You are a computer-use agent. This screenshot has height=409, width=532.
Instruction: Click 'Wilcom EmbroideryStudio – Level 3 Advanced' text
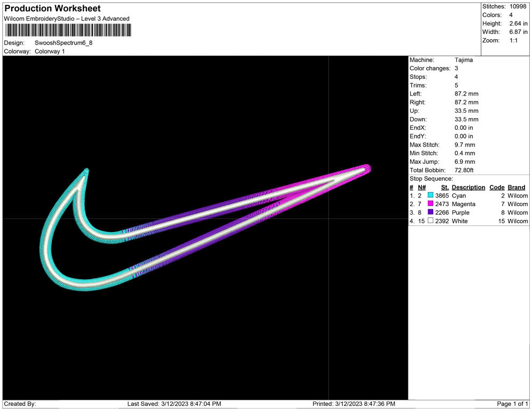[x=67, y=19]
